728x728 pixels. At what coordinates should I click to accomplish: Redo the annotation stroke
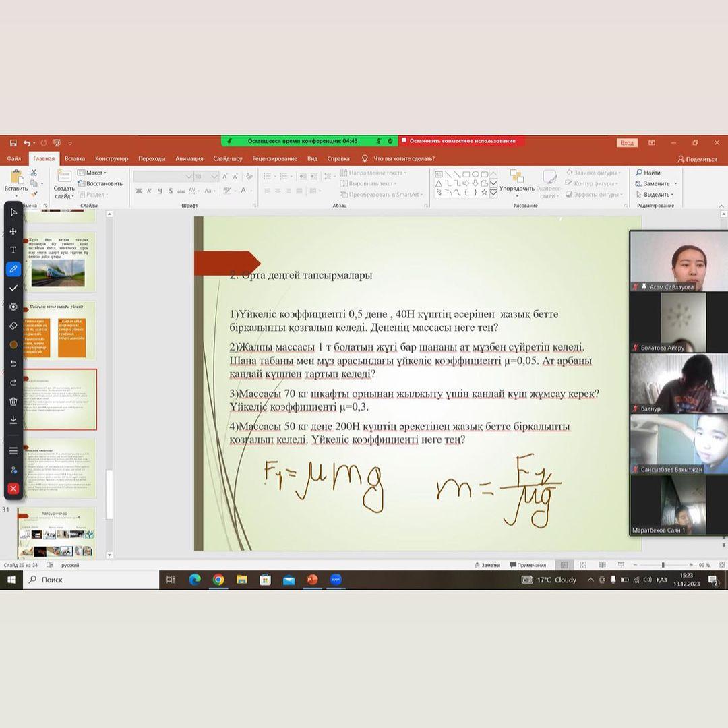13,382
